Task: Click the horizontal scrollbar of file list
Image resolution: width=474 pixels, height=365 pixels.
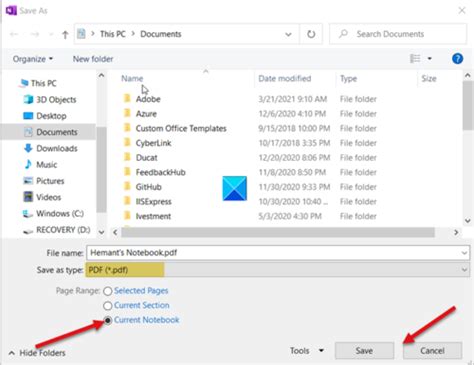Action: click(x=278, y=232)
